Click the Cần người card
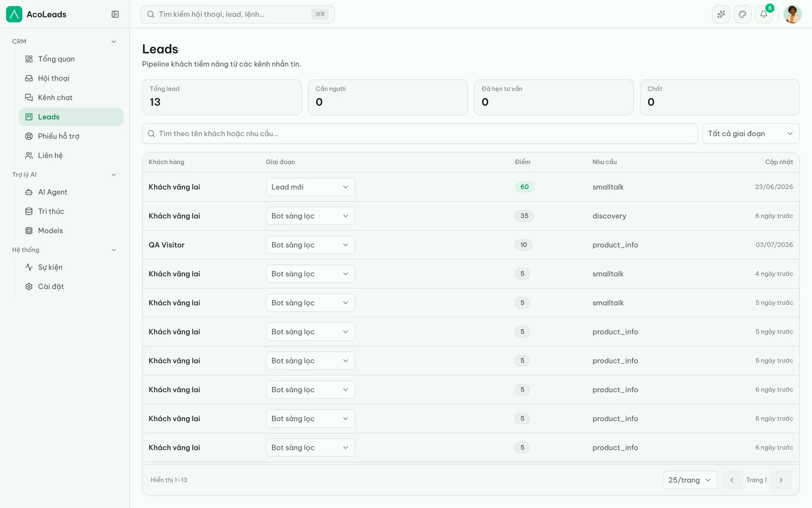The width and height of the screenshot is (812, 508). point(388,97)
